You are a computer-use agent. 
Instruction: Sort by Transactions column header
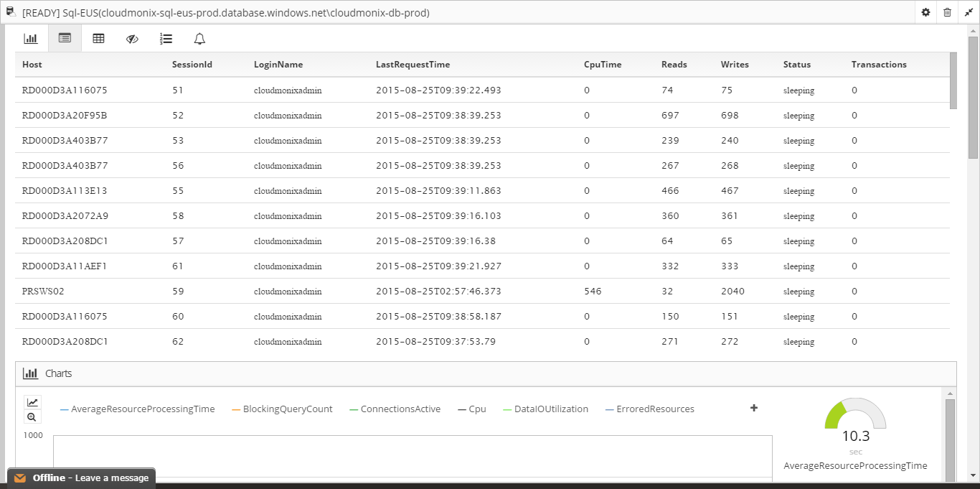(879, 65)
